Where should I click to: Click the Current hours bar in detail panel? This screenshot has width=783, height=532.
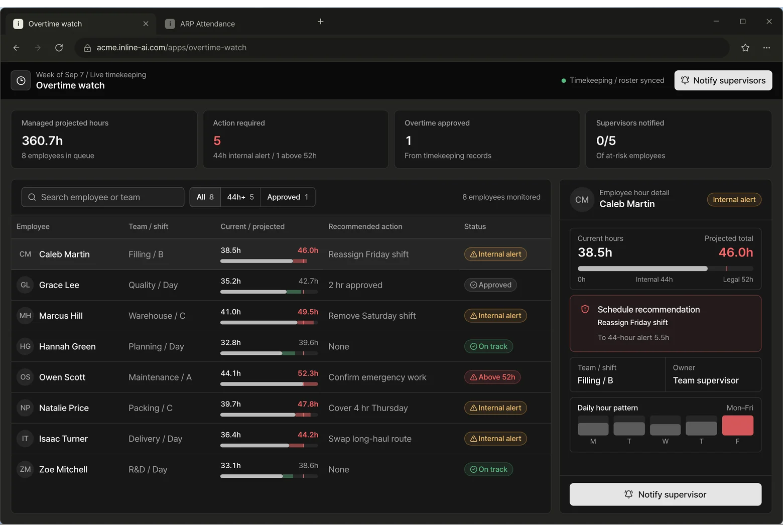666,269
